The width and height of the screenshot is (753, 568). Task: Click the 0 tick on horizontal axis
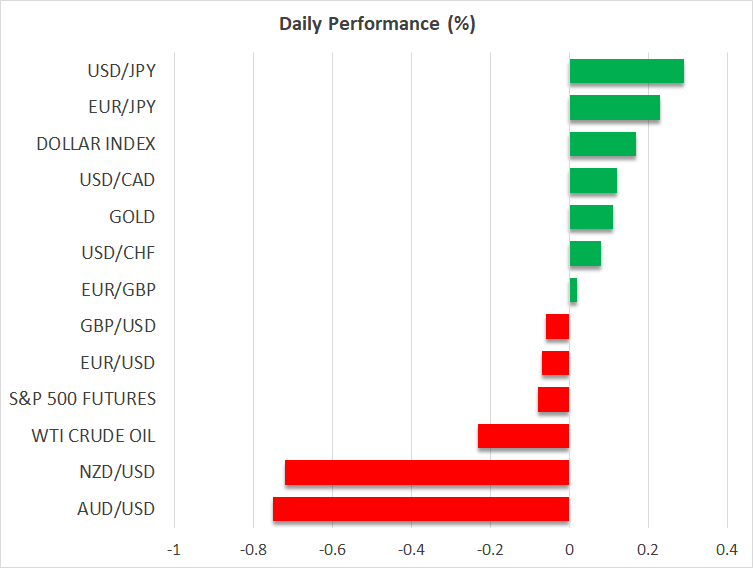click(569, 549)
